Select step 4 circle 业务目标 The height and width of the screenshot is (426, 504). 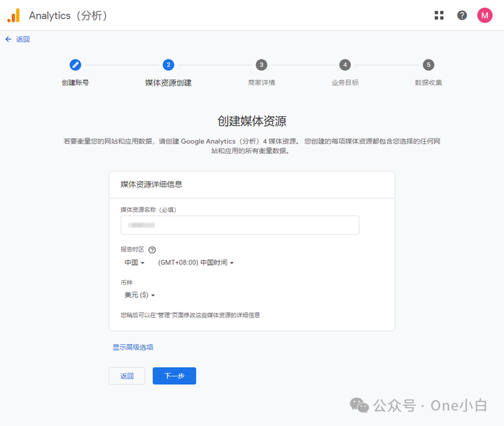pyautogui.click(x=345, y=65)
